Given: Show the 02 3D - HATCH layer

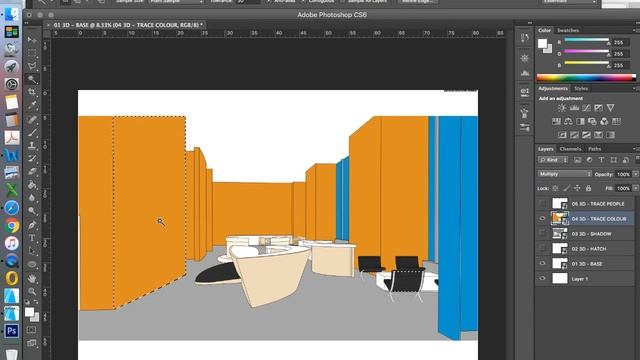Looking at the screenshot, I should [542, 249].
